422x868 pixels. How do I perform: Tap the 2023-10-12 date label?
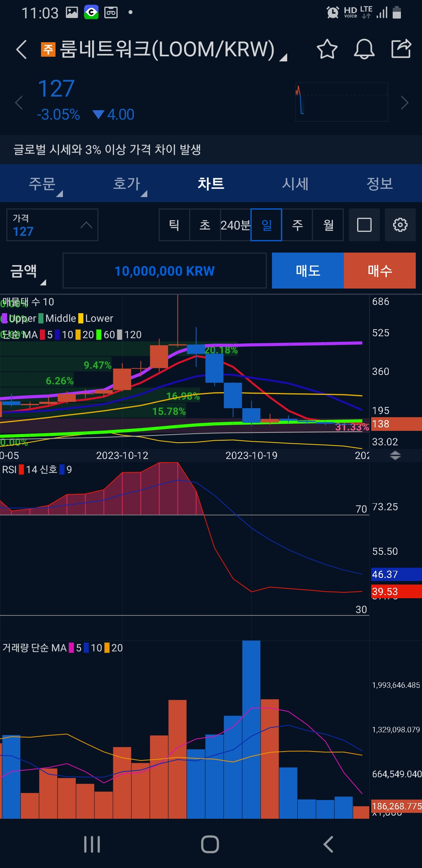(x=122, y=456)
